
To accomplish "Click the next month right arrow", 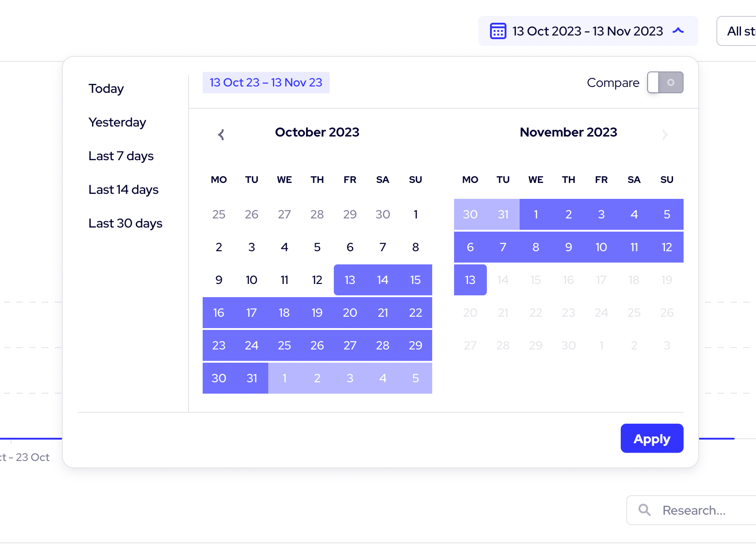I will tap(665, 134).
